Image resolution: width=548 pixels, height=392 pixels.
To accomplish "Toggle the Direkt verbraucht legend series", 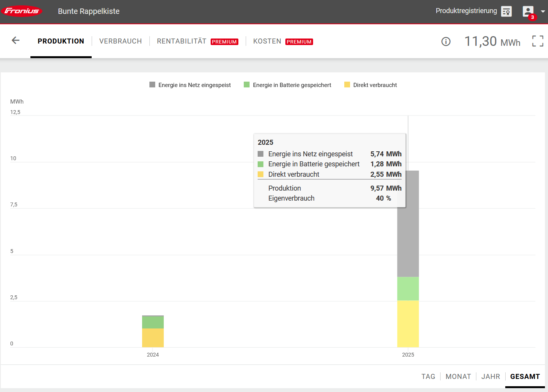I will tap(370, 85).
